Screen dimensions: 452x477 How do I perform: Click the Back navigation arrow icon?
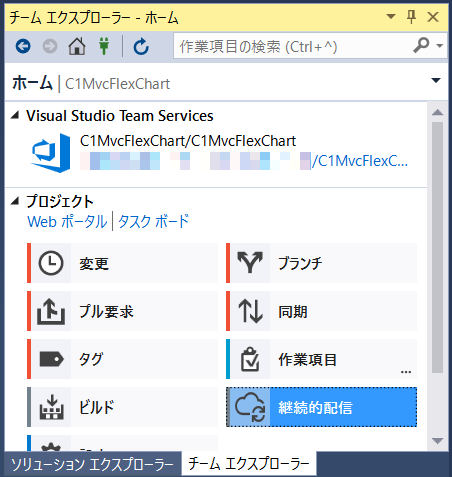click(23, 46)
